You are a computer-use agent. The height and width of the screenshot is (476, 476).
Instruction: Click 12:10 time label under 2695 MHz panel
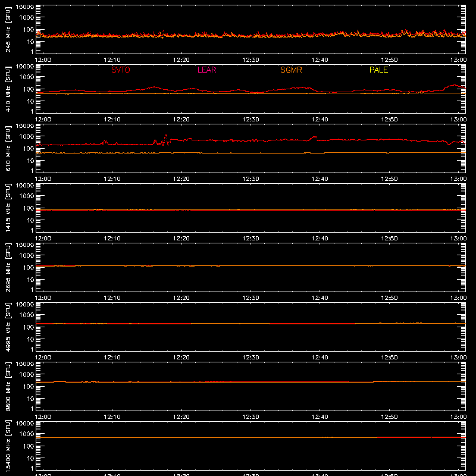tap(112, 298)
